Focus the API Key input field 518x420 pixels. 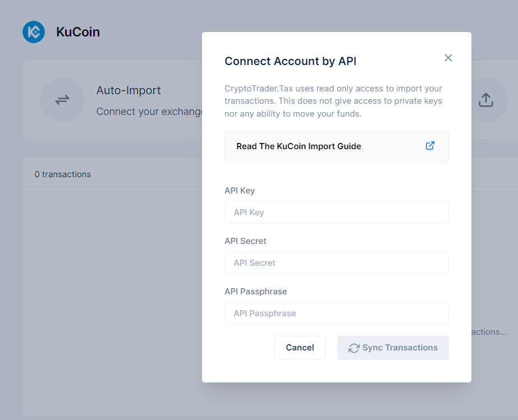(336, 213)
